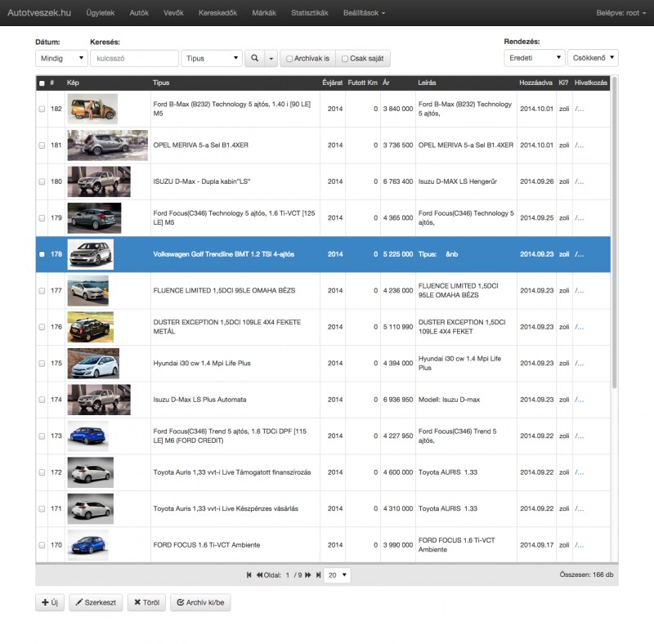Click the Szerkeszt pencil button
Image resolution: width=654 pixels, height=644 pixels.
(95, 603)
